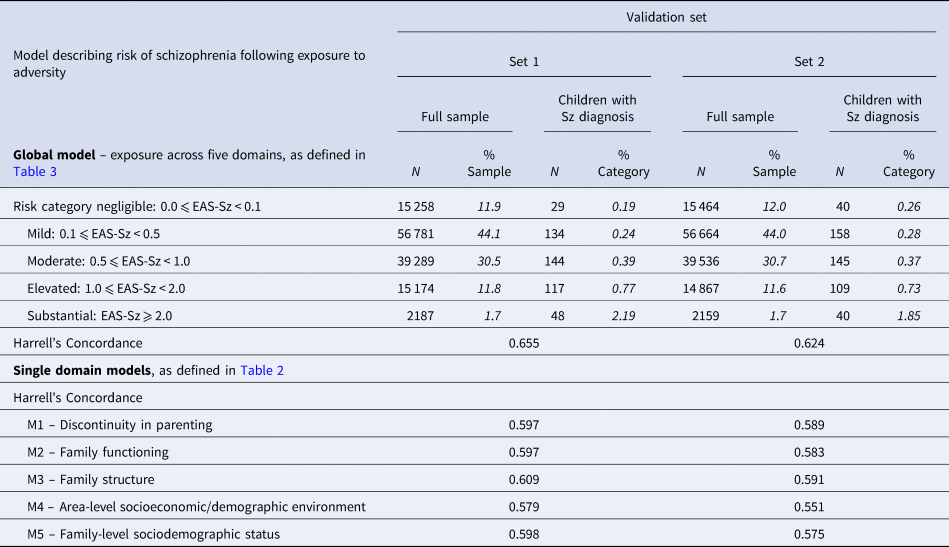The width and height of the screenshot is (949, 547).
Task: Open the Table 3 link
Action: click(36, 172)
